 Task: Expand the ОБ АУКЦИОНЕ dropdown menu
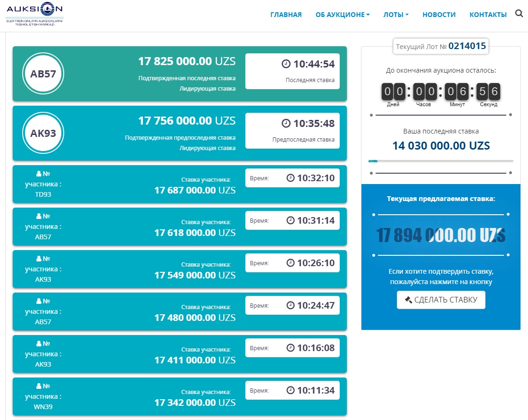(343, 15)
